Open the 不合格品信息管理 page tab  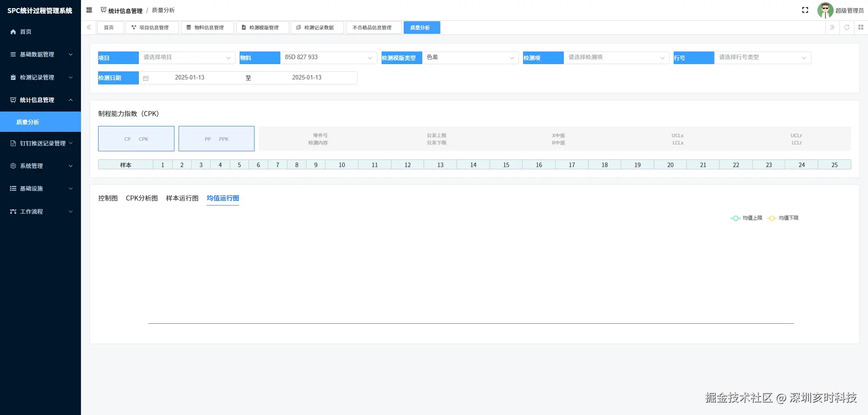coord(374,28)
